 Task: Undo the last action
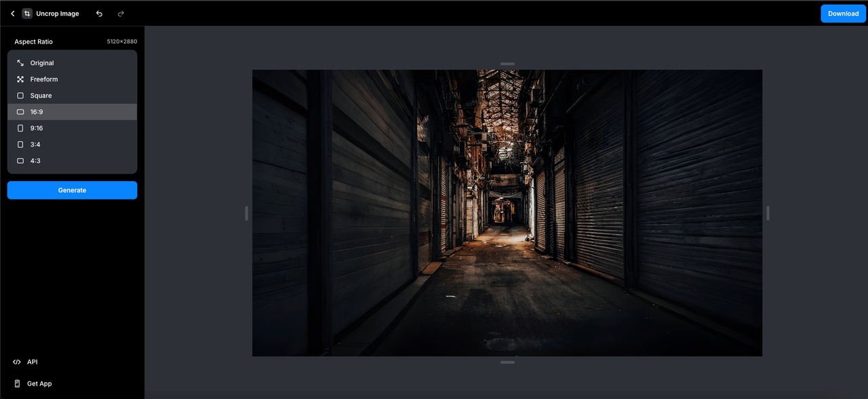99,14
